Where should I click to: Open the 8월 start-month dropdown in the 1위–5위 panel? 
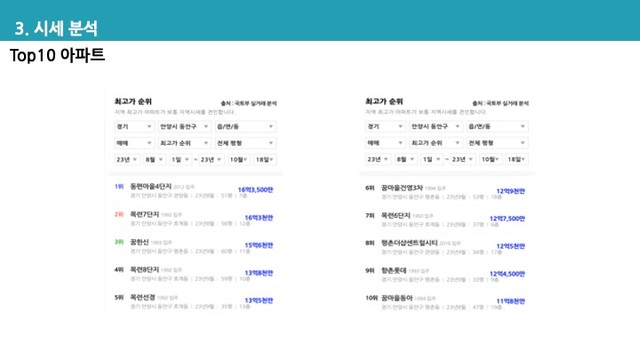[154, 160]
